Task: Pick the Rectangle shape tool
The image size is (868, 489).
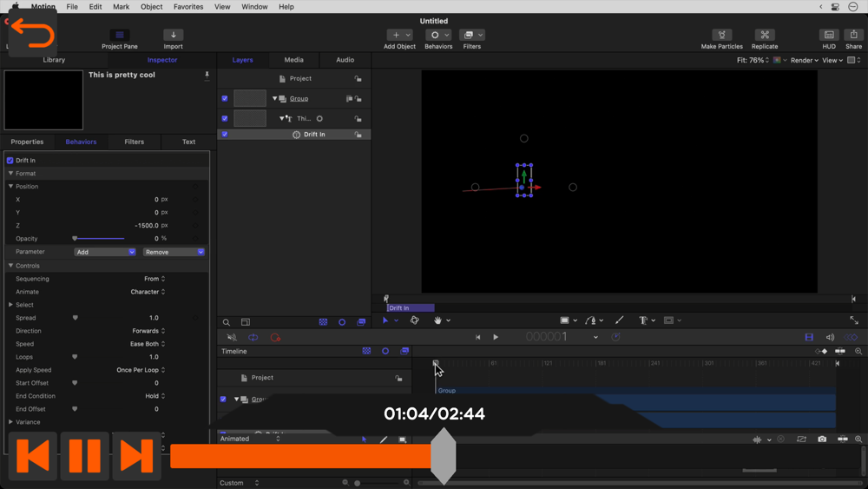Action: (565, 320)
